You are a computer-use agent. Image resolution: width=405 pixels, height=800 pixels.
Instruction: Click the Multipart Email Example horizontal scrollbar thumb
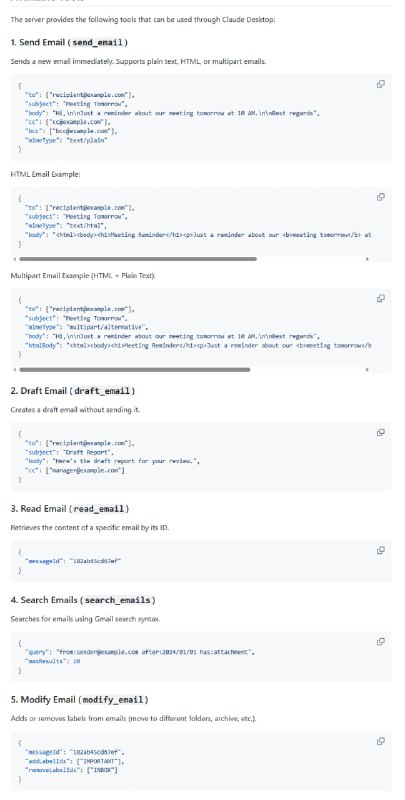click(135, 369)
